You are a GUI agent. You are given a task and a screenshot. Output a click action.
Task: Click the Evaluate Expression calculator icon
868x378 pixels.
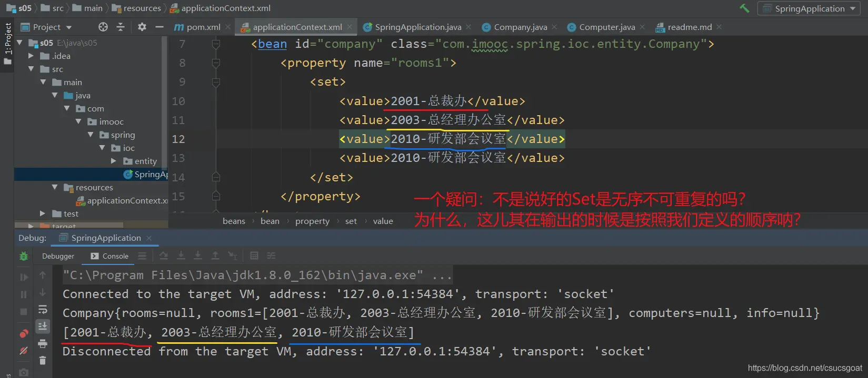pos(254,256)
